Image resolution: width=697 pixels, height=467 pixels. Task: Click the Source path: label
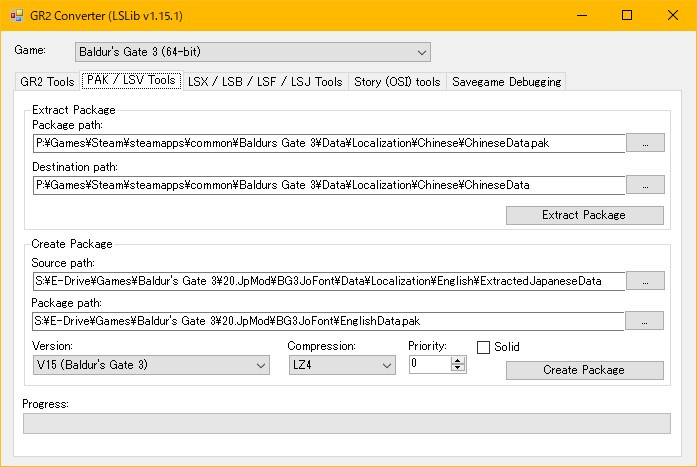(63, 263)
